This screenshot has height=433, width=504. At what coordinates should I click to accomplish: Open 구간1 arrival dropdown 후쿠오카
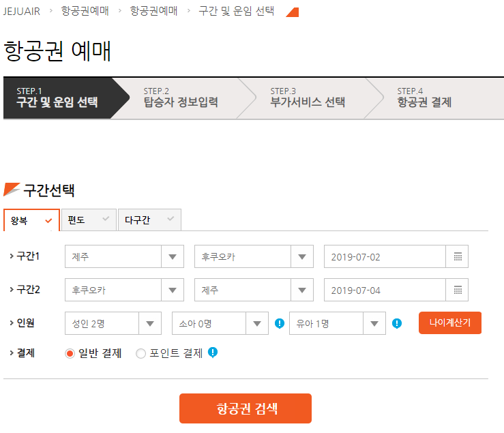254,256
